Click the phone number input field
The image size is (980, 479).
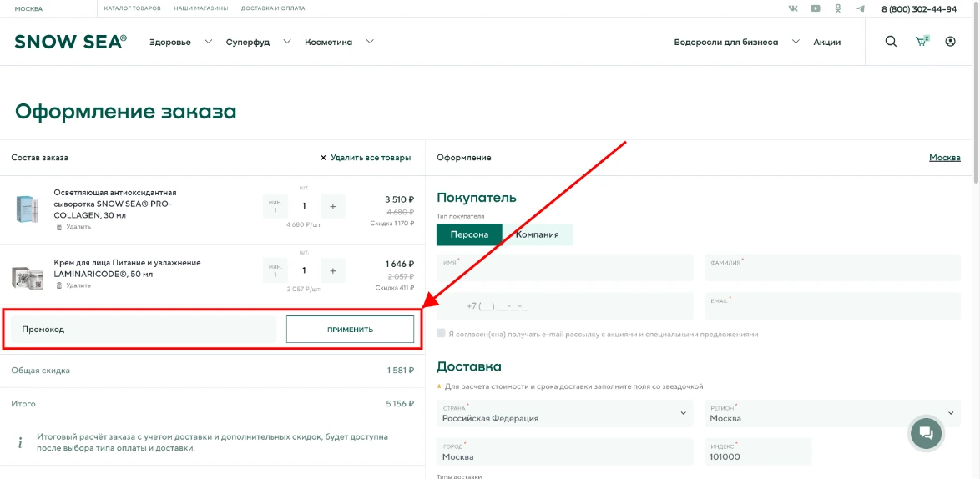point(565,306)
